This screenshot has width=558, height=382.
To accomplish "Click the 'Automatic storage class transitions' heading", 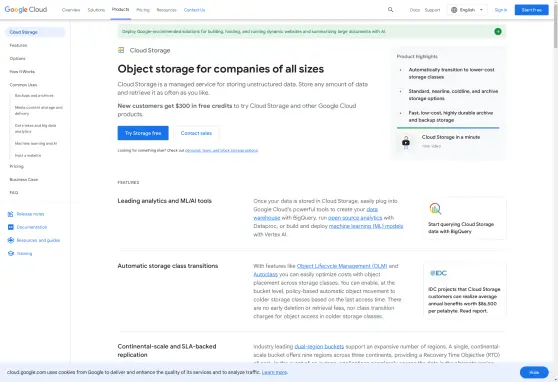I will pos(168,266).
